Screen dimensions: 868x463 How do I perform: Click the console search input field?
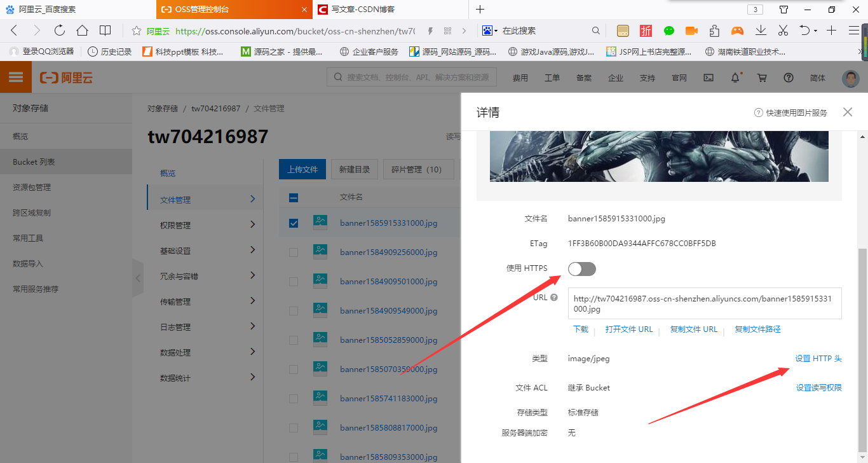pyautogui.click(x=412, y=78)
